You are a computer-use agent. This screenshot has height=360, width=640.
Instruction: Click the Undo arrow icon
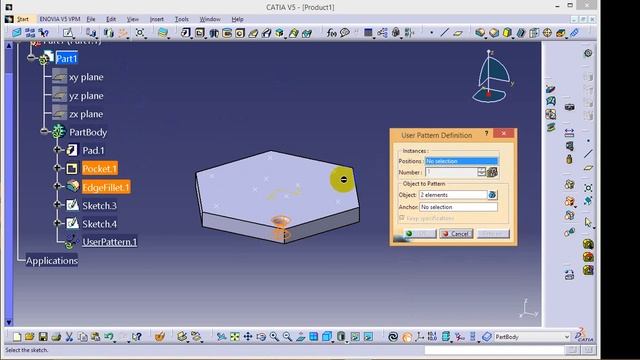coord(109,337)
